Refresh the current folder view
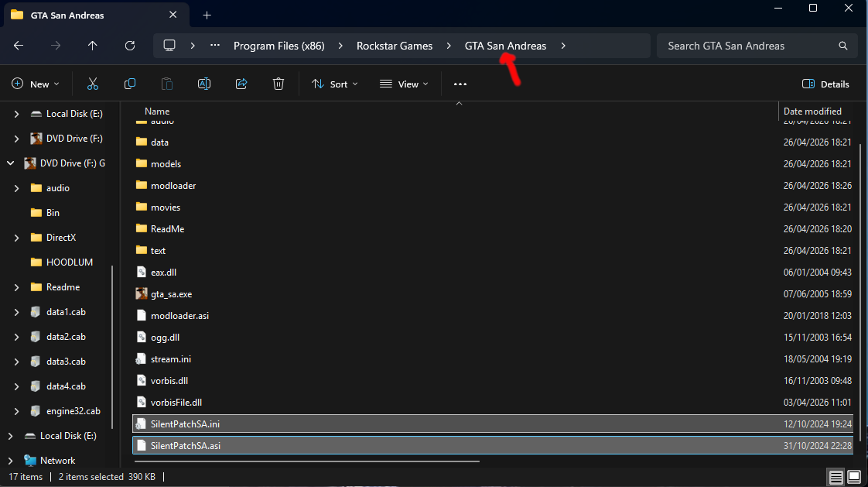This screenshot has width=868, height=487. 129,46
